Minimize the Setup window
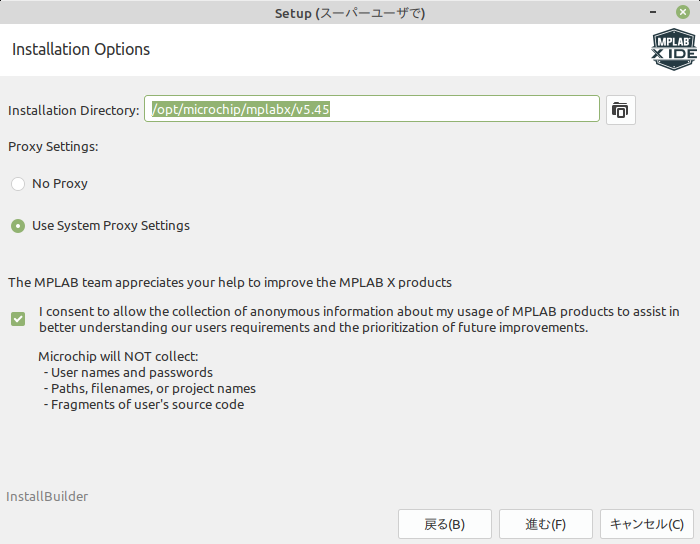Screen dimensions: 700x544 [653, 12]
